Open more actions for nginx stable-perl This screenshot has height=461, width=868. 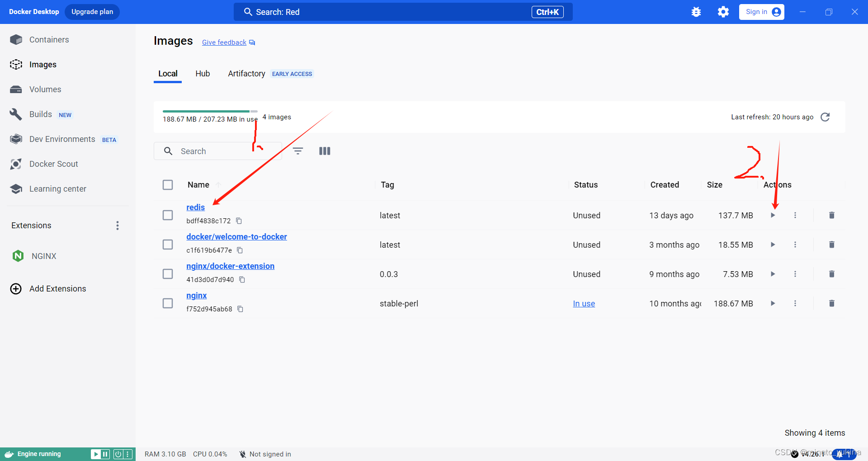click(x=795, y=303)
